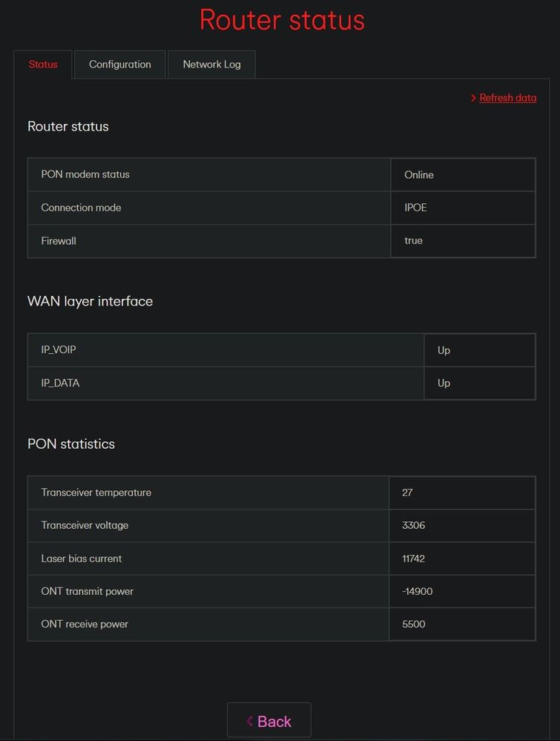
Task: Click the Back button chevron icon
Action: click(x=249, y=721)
